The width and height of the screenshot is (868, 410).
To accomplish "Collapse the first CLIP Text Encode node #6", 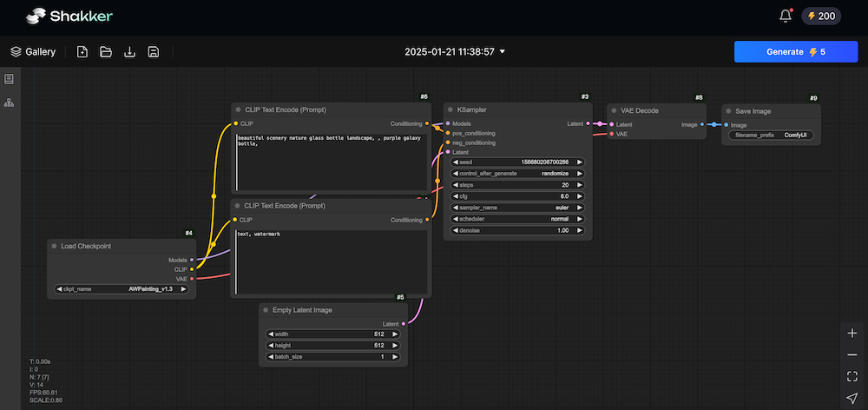I will point(239,109).
